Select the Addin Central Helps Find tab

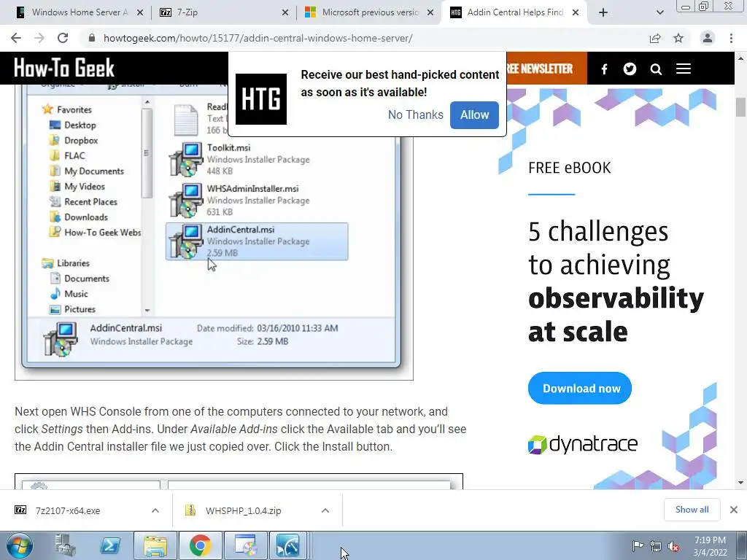pos(514,12)
